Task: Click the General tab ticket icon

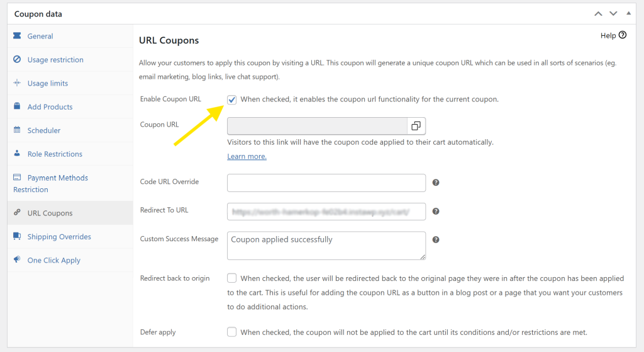Action: pyautogui.click(x=17, y=36)
